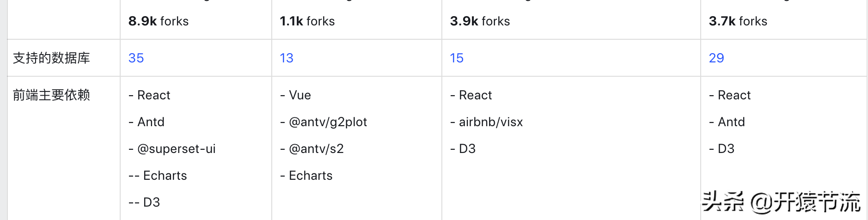Viewport: 868px width, 220px height.
Task: Click Antd in the 3.7k forks column
Action: [x=731, y=122]
